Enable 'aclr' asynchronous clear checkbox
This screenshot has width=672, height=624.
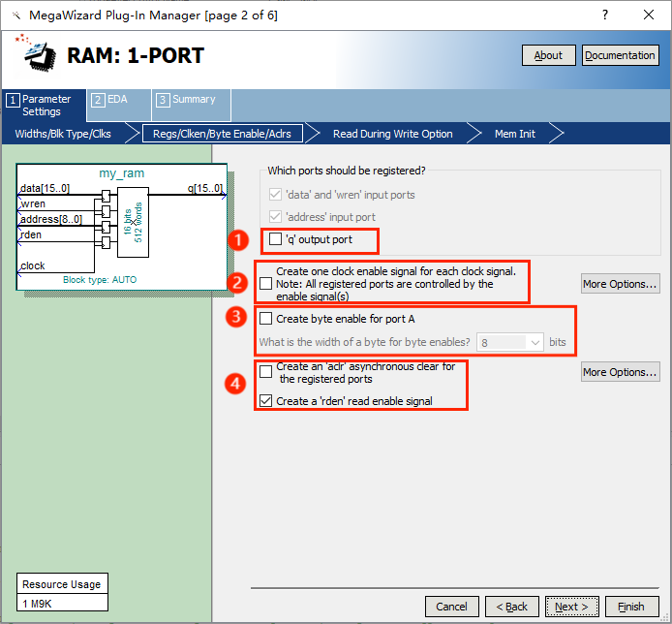coord(265,371)
